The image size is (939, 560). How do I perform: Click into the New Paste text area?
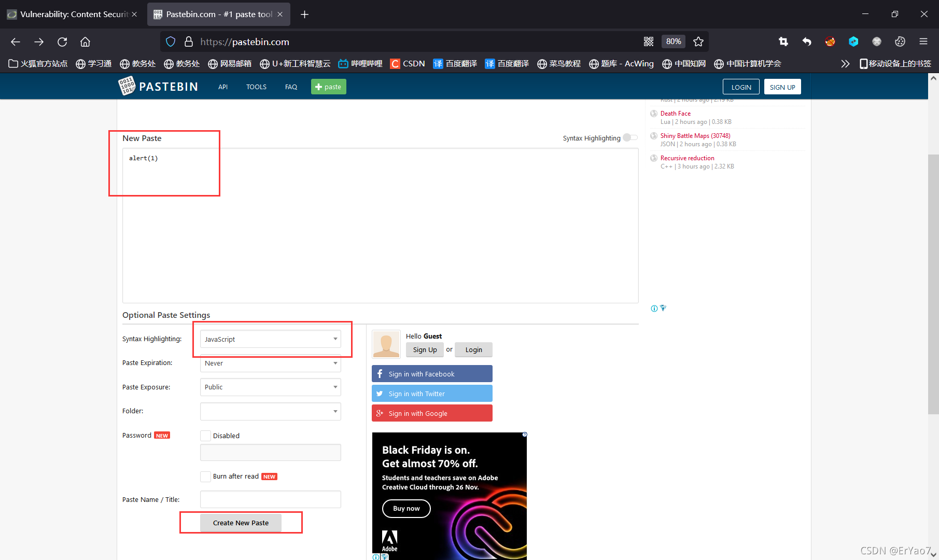[x=380, y=226]
